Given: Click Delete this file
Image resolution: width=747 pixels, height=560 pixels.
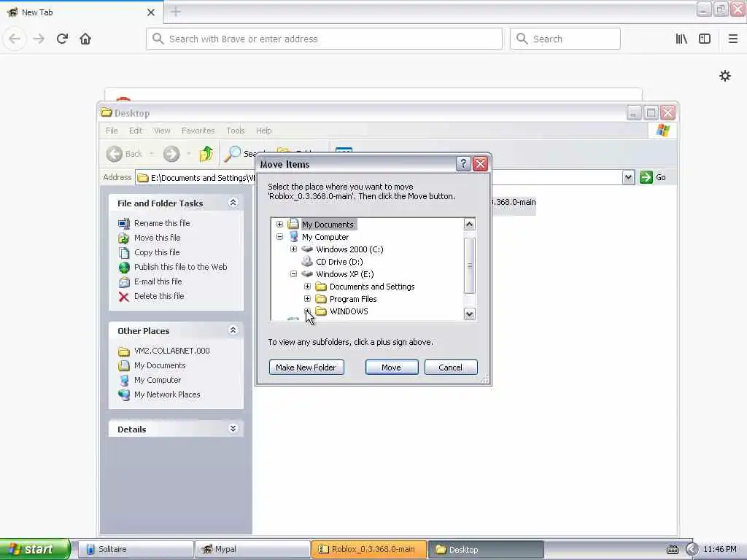Looking at the screenshot, I should tap(159, 296).
